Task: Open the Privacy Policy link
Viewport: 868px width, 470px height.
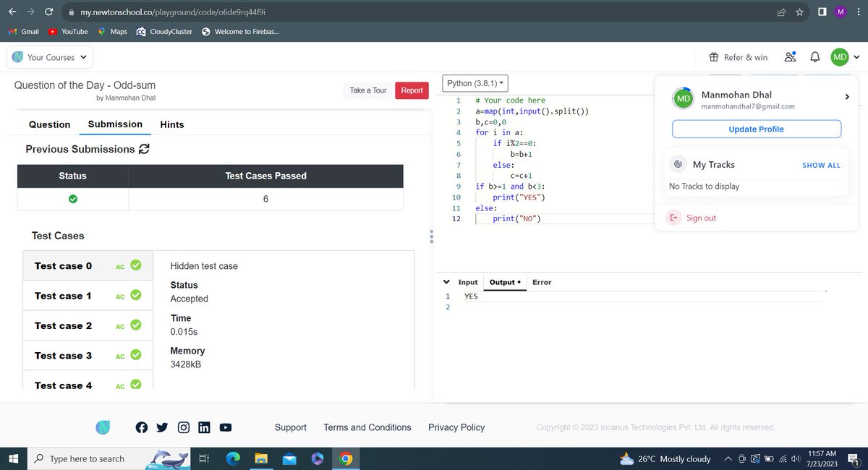Action: point(456,427)
